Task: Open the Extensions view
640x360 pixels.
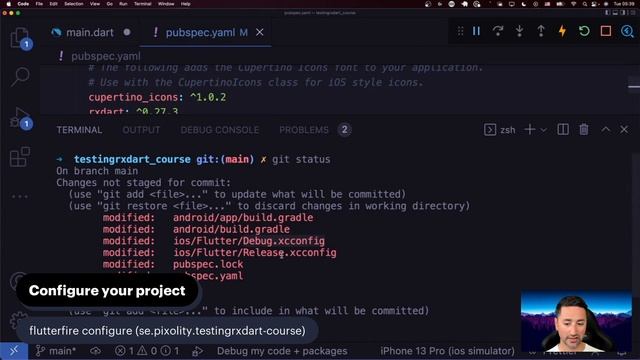Action: click(x=20, y=157)
